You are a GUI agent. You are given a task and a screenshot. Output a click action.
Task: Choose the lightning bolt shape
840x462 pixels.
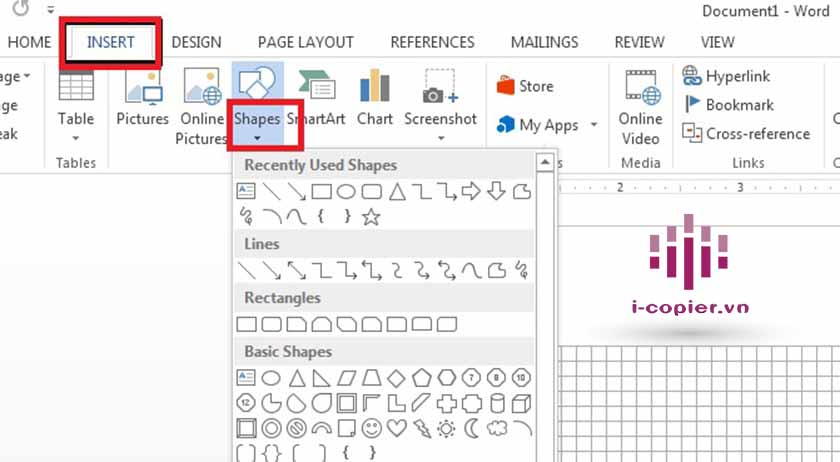(x=421, y=429)
